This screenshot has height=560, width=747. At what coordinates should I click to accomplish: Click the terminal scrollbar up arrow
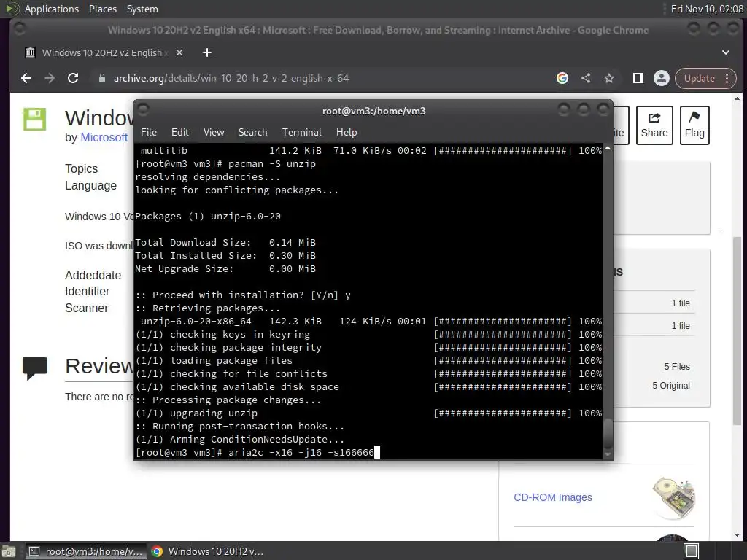[608, 149]
